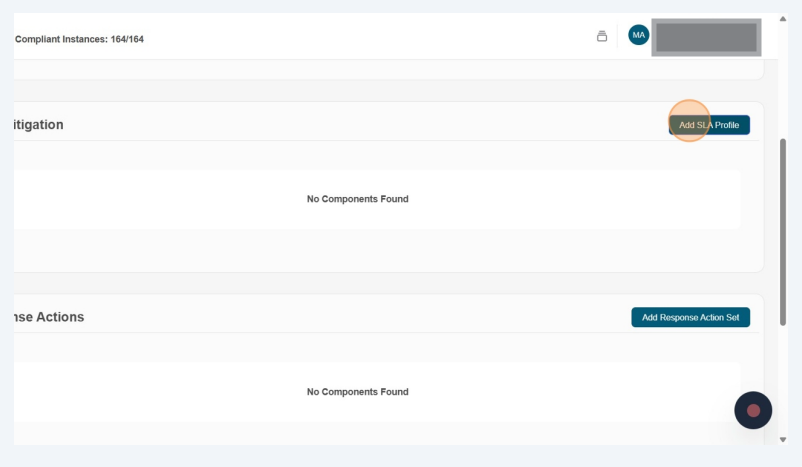Click No Components Found text under Mitigation

(x=357, y=199)
